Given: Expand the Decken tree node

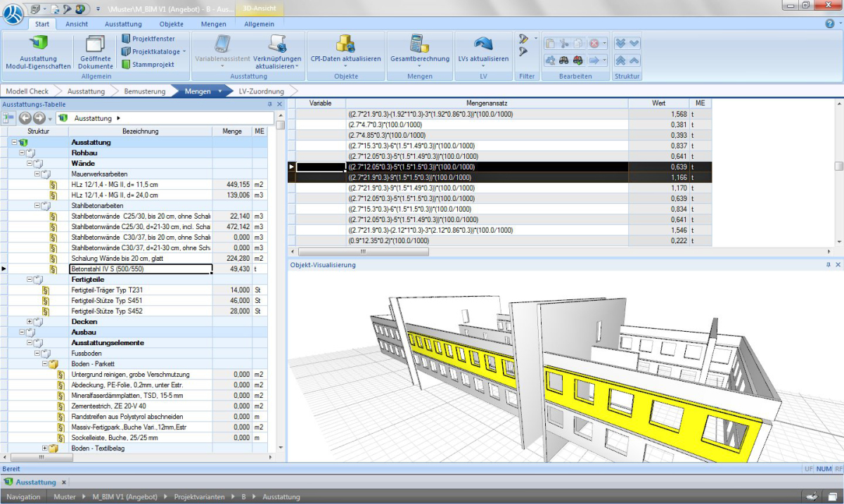Looking at the screenshot, I should point(30,321).
